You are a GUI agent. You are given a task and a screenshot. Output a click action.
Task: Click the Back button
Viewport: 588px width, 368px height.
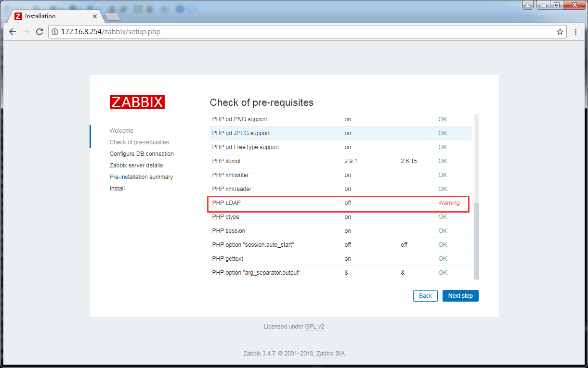pyautogui.click(x=425, y=296)
